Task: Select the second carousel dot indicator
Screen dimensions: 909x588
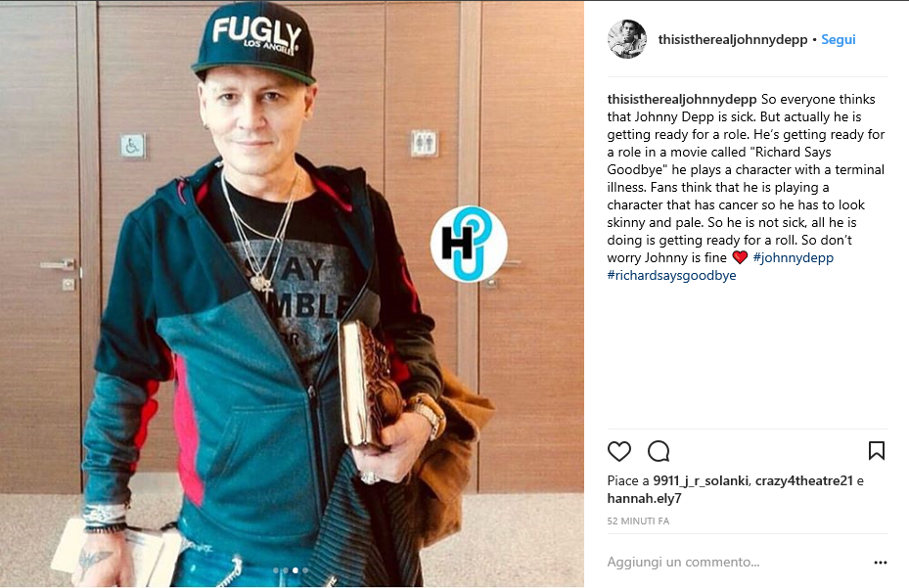Action: (285, 570)
